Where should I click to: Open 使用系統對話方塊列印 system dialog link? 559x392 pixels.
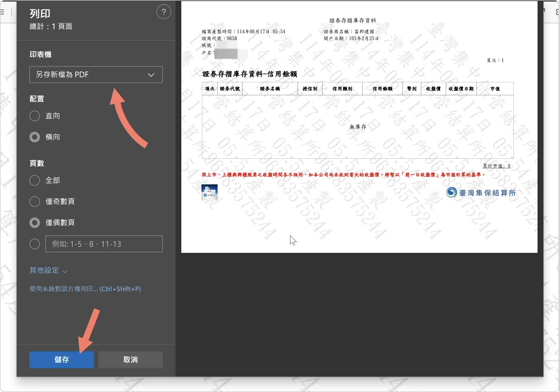pos(85,289)
